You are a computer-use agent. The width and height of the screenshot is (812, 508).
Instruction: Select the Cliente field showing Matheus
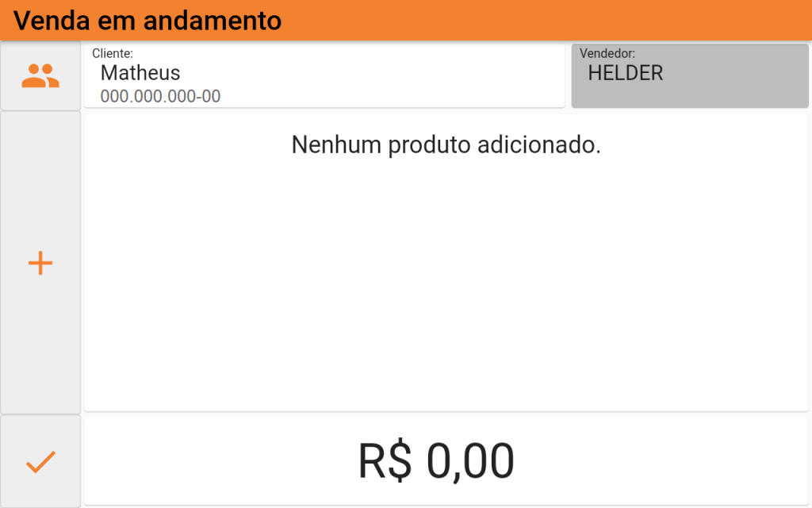[324, 75]
